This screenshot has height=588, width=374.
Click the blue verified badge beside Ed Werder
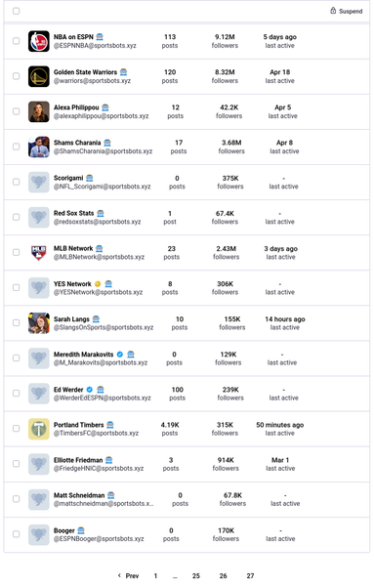(90, 390)
